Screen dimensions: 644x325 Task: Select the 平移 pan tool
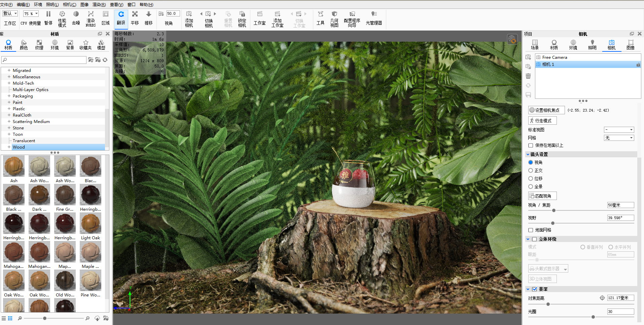tap(135, 18)
